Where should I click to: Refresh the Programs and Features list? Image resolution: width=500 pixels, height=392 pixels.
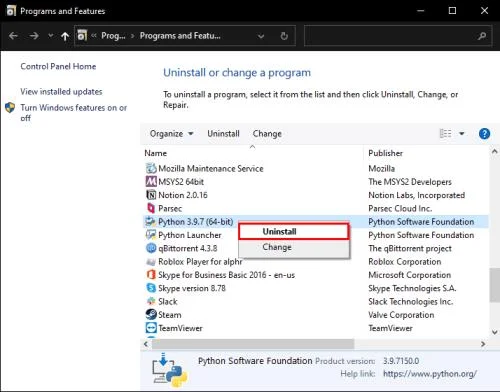point(284,36)
